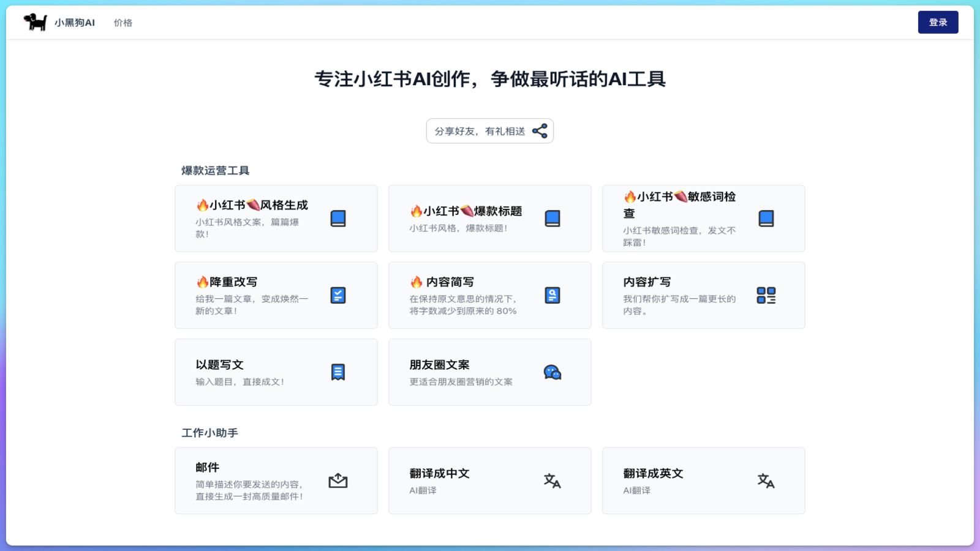Click description 我们帮你扩写成一篇更长的内容
Viewport: 980px width, 551px height.
pyautogui.click(x=680, y=305)
